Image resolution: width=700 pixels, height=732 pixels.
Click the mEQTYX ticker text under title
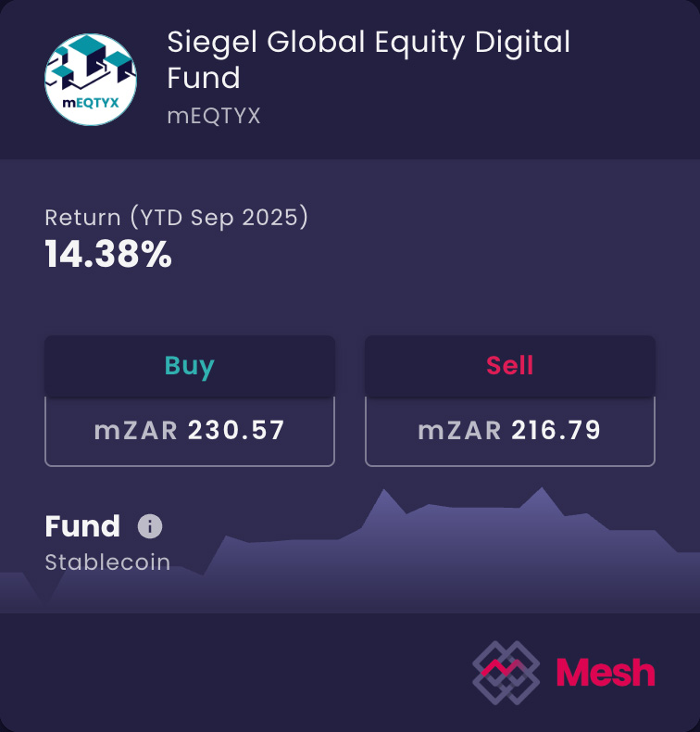coord(214,116)
